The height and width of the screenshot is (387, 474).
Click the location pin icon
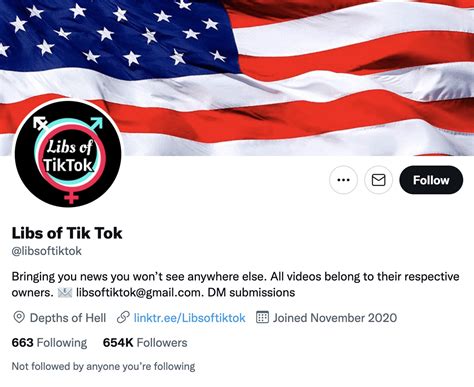point(19,317)
